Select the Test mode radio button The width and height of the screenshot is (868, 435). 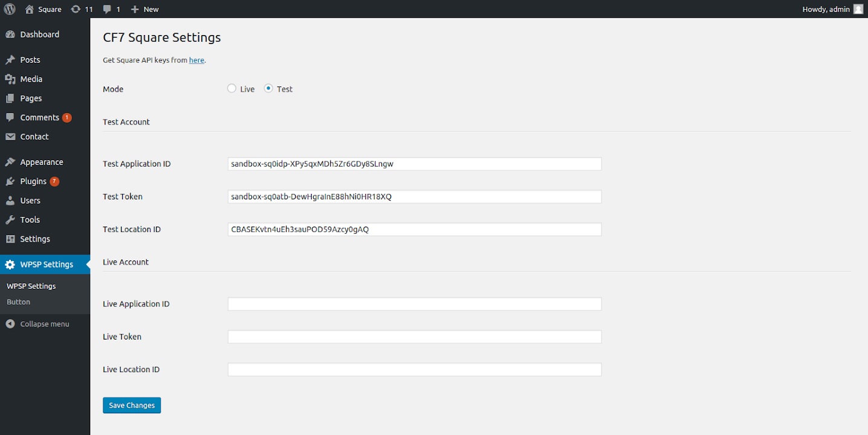(x=268, y=89)
